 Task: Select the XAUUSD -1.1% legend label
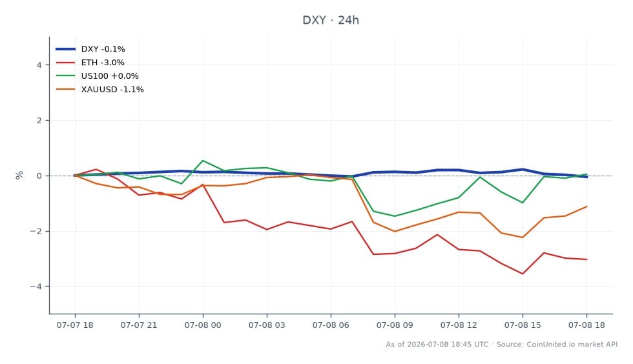click(x=112, y=89)
